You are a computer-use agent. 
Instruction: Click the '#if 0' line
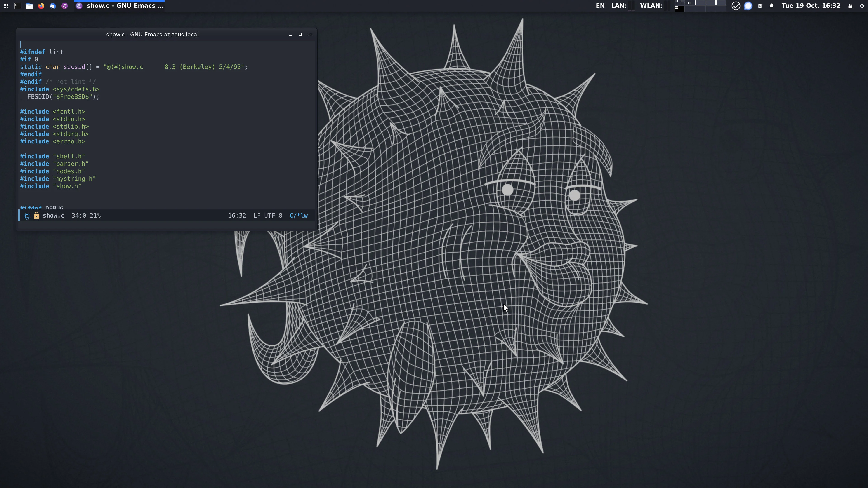coord(29,59)
